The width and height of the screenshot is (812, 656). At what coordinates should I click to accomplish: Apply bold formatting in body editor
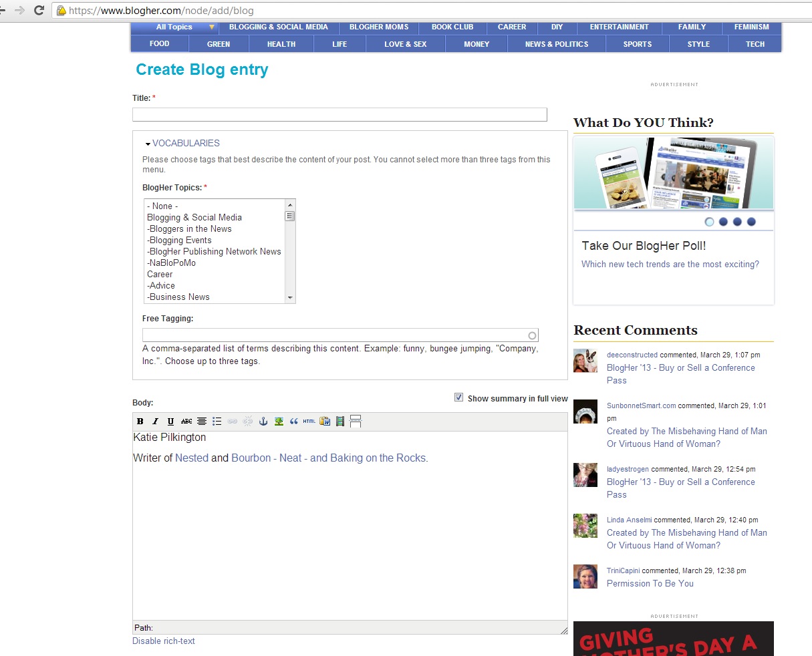140,422
